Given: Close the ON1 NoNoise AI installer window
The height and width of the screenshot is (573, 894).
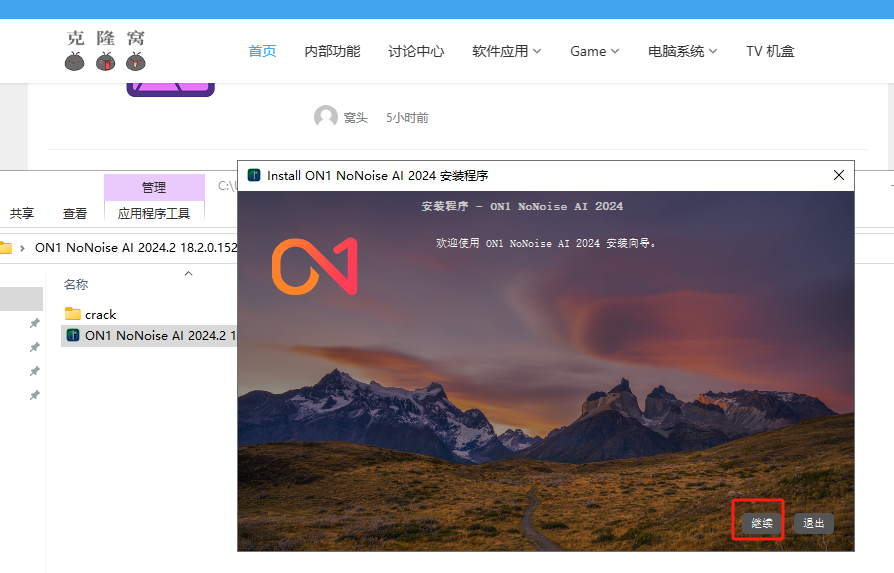Looking at the screenshot, I should (839, 175).
